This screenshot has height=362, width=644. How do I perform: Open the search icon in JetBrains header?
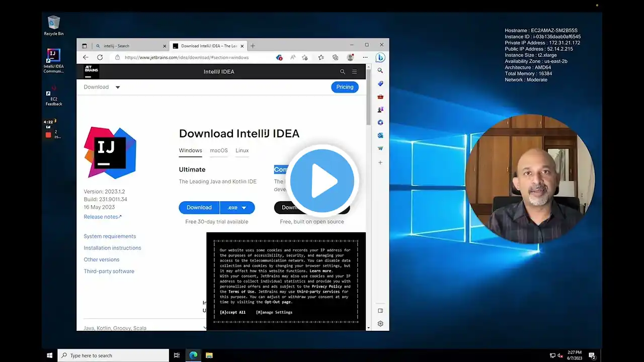coord(343,72)
